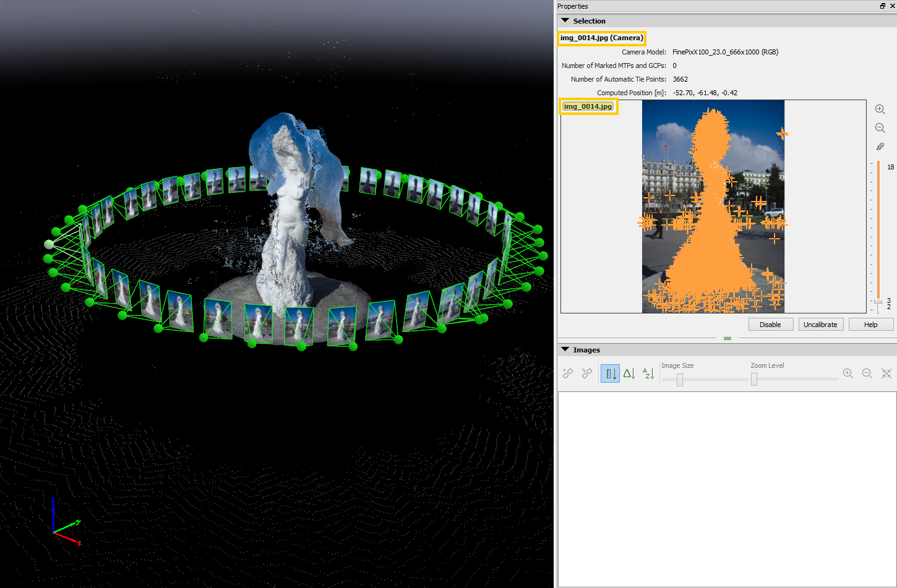The image size is (897, 588).
Task: Click the green pencil edit icon
Action: coord(880,147)
